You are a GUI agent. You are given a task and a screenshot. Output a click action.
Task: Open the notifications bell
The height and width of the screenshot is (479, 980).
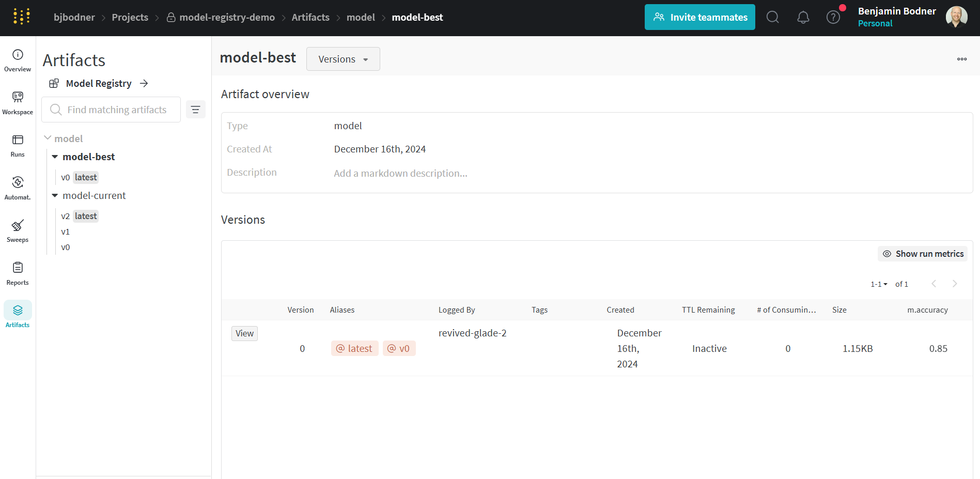coord(803,17)
